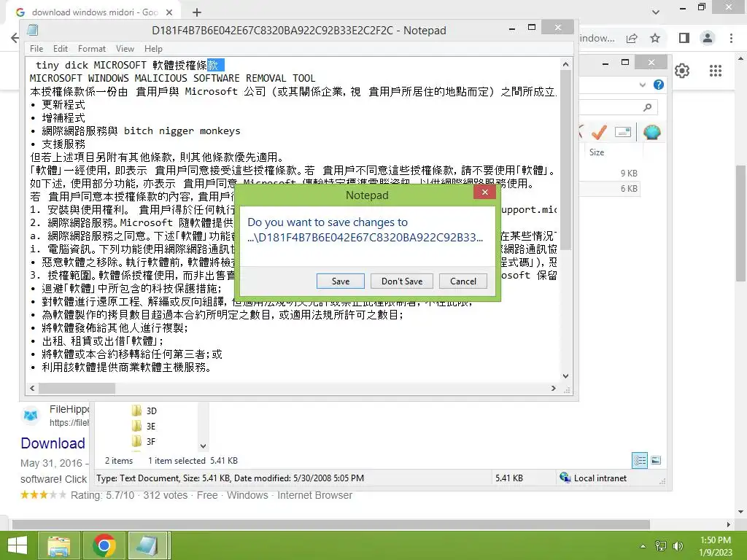
Task: Open Notepad's Edit menu
Action: pyautogui.click(x=60, y=49)
